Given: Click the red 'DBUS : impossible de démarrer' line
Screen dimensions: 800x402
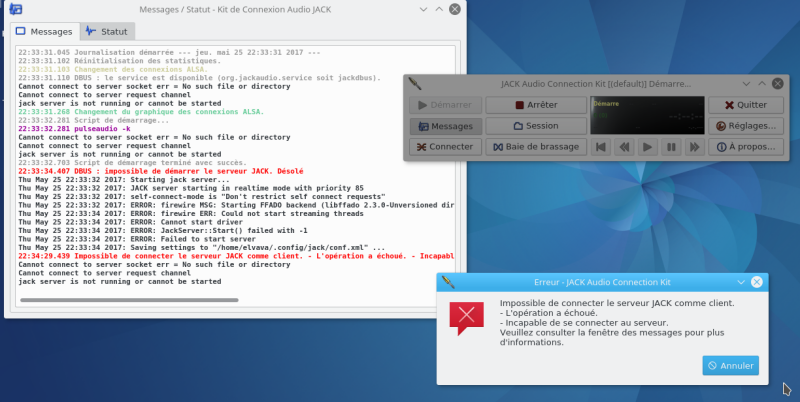Looking at the screenshot, I should tap(161, 171).
